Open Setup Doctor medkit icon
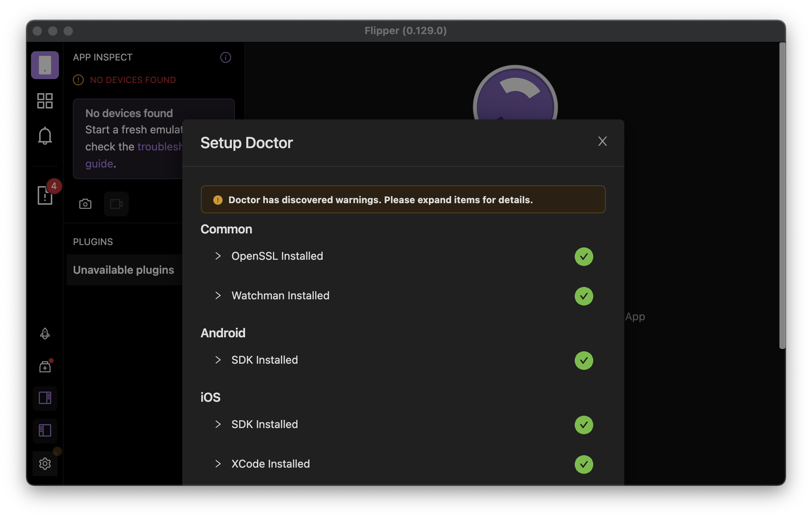Viewport: 812px width, 518px height. click(45, 367)
